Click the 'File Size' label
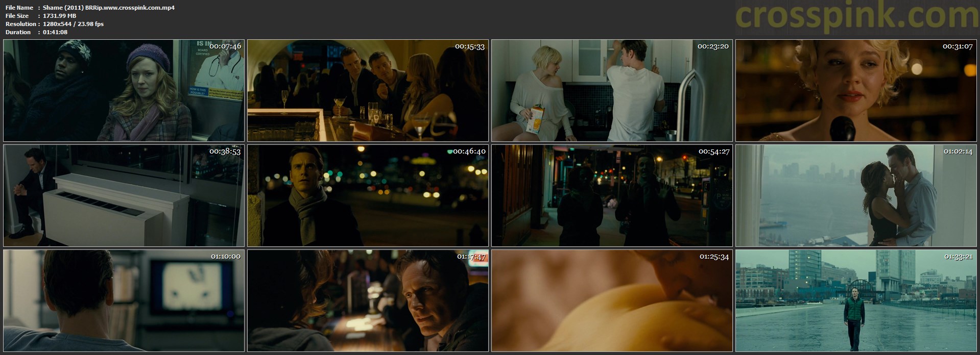The image size is (980, 355). pos(17,16)
